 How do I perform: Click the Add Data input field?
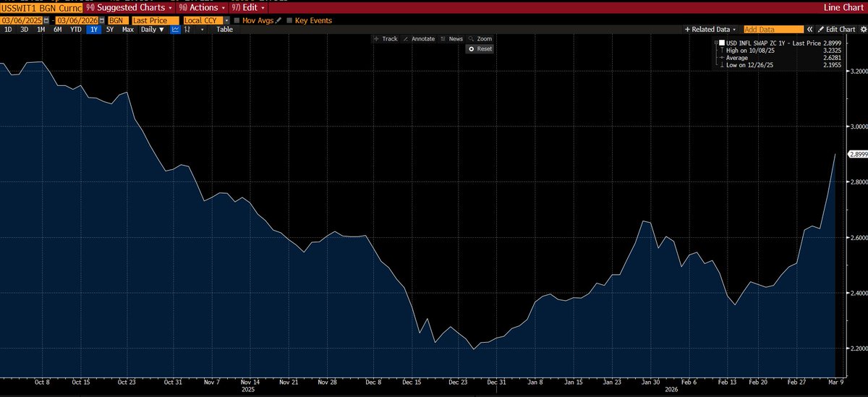[774, 29]
